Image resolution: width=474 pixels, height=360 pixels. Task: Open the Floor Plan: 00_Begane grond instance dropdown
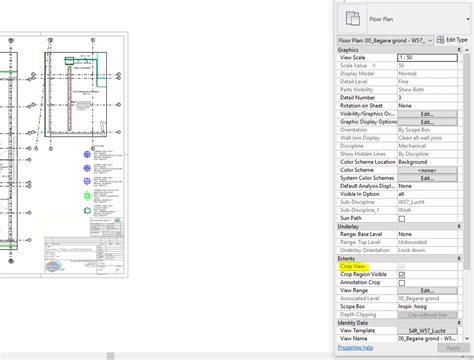tap(386, 40)
